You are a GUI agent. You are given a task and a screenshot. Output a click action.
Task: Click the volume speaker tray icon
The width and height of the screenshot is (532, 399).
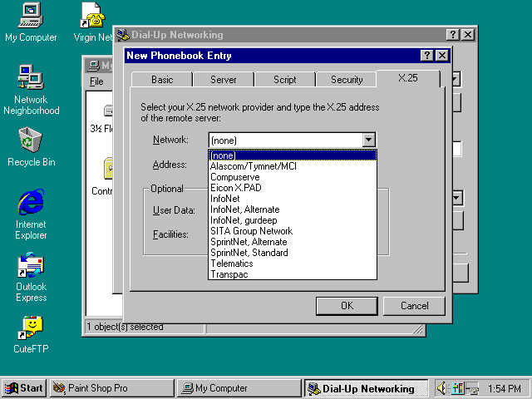[x=442, y=388]
